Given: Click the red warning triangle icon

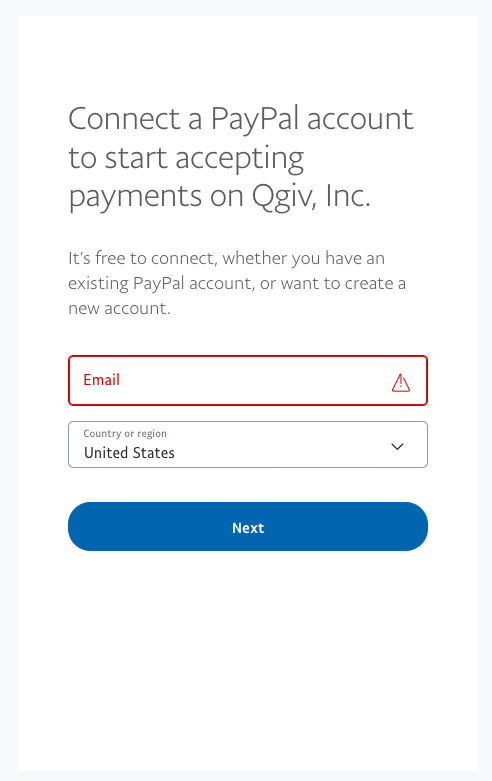Looking at the screenshot, I should tap(401, 383).
